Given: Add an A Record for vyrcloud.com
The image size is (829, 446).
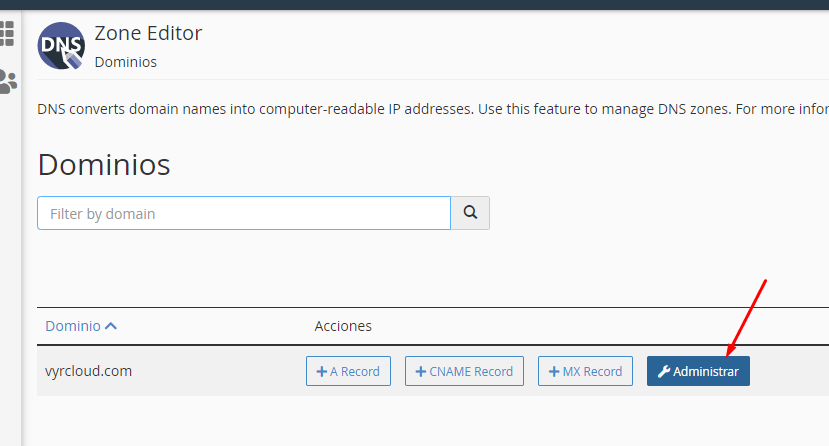Looking at the screenshot, I should [x=348, y=371].
